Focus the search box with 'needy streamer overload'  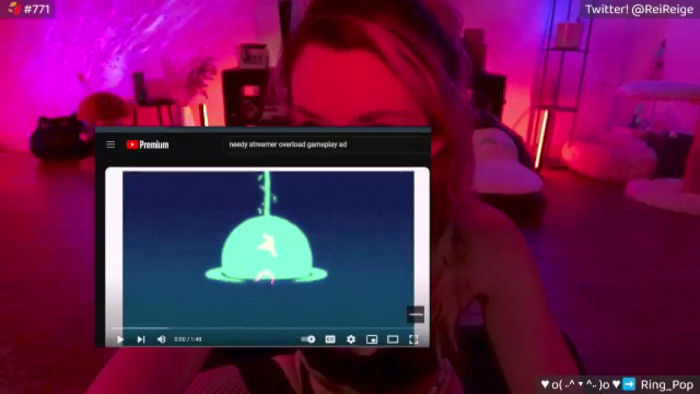point(326,145)
